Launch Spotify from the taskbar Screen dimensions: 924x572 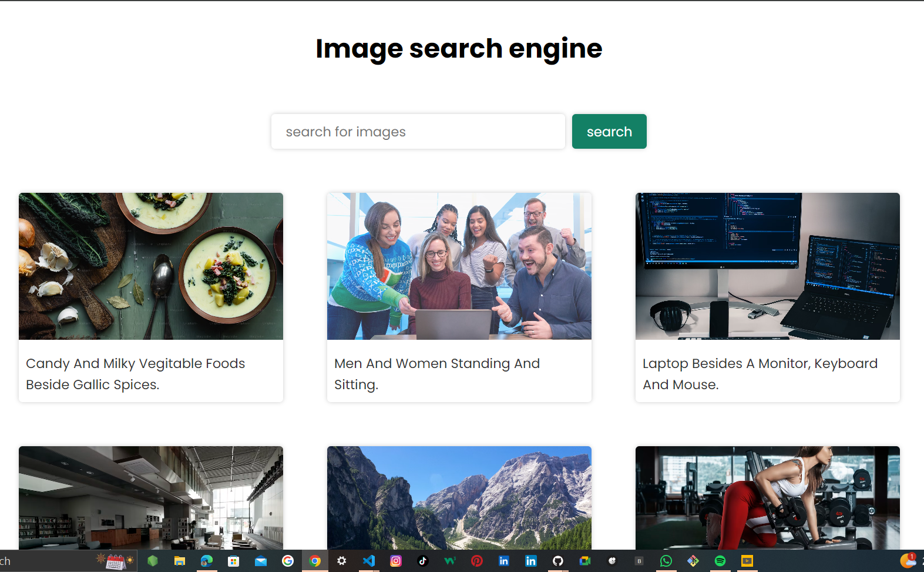click(720, 561)
